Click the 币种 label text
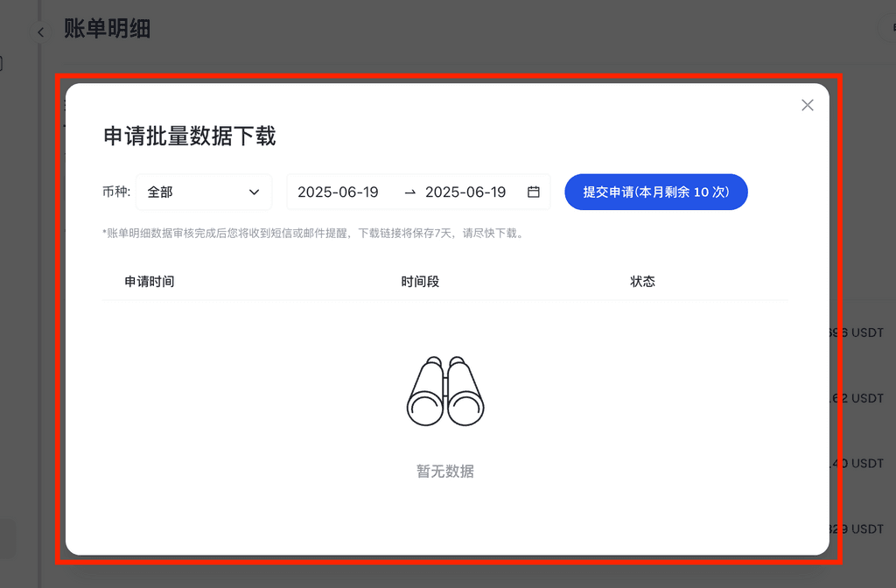This screenshot has height=588, width=896. point(115,192)
